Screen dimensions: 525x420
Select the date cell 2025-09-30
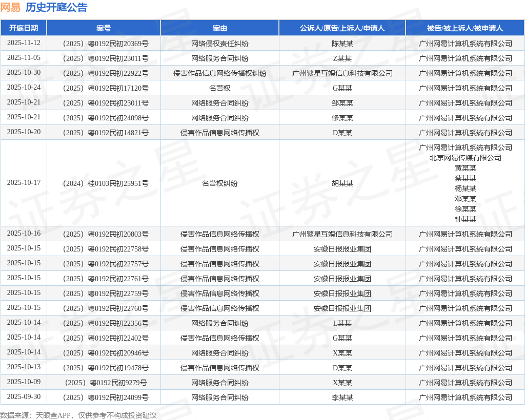point(24,396)
